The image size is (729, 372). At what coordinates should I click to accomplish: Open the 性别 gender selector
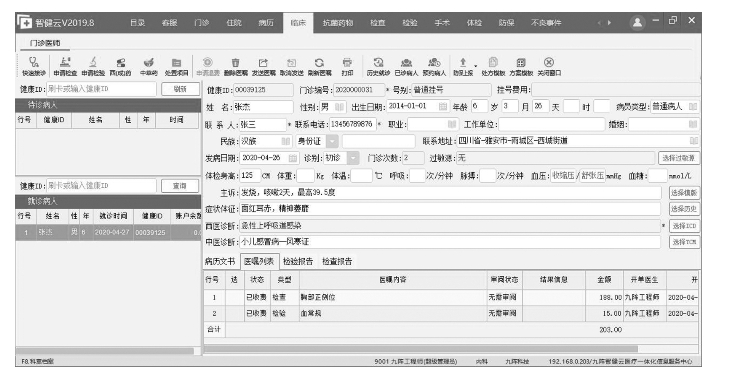click(x=340, y=107)
